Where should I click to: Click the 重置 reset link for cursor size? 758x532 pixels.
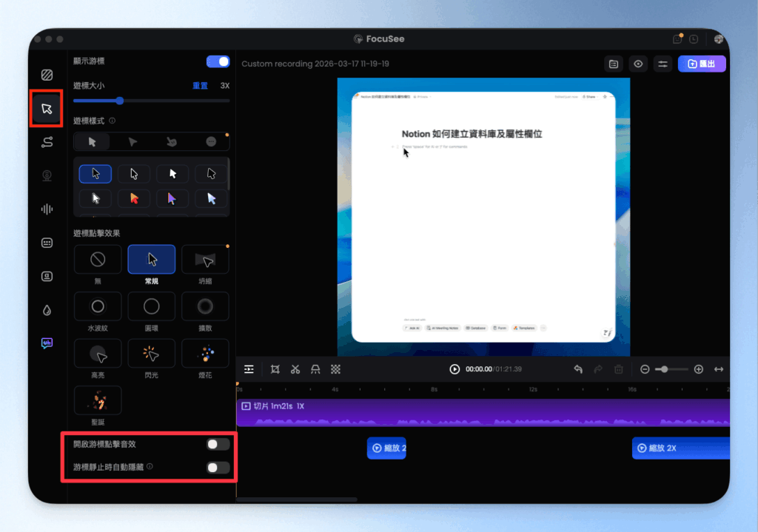click(x=200, y=85)
